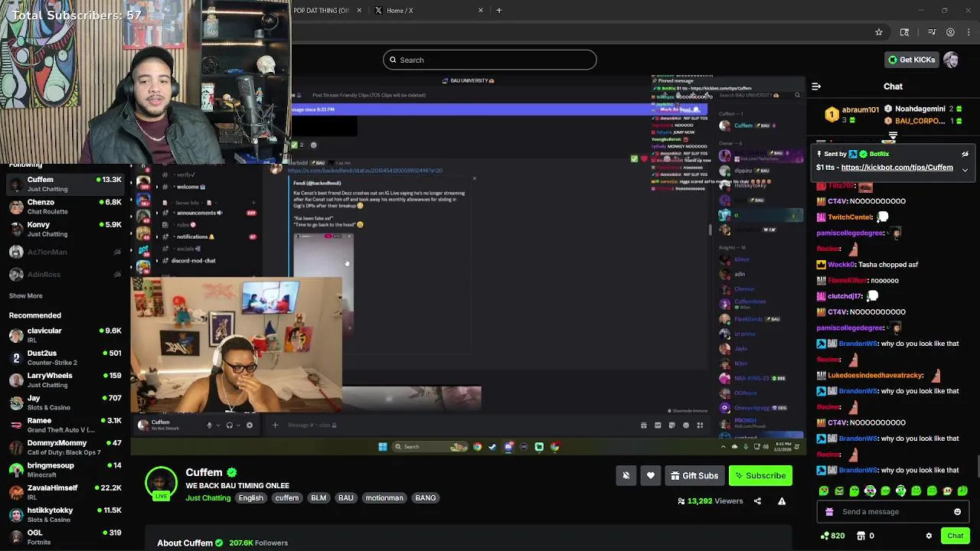Expand the pinned message chevron
Screen dimensions: 980x551
965,169
